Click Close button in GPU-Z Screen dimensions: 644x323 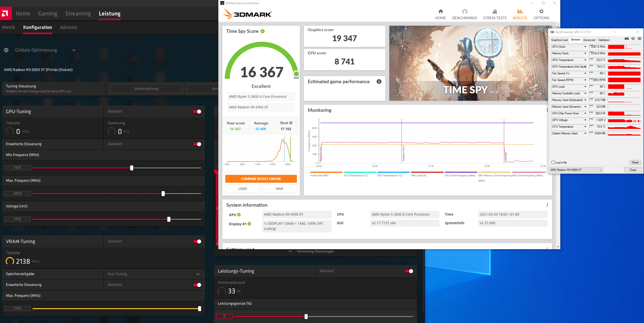[x=633, y=170]
